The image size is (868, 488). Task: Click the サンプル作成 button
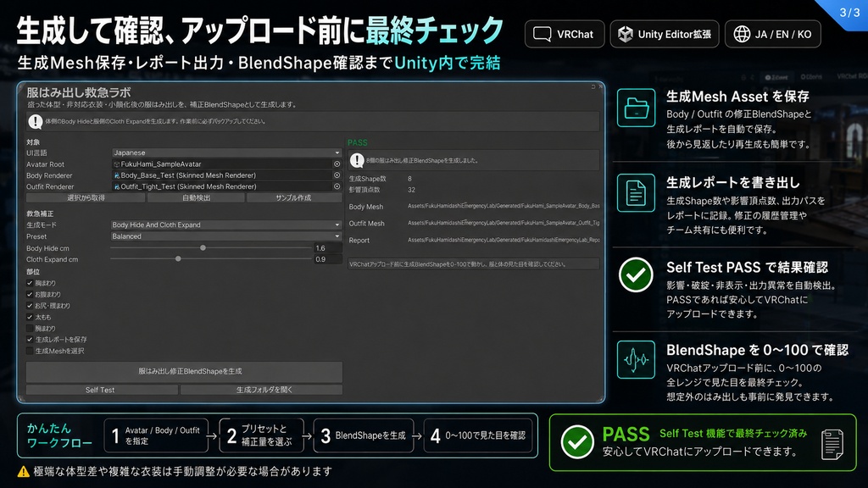[294, 197]
